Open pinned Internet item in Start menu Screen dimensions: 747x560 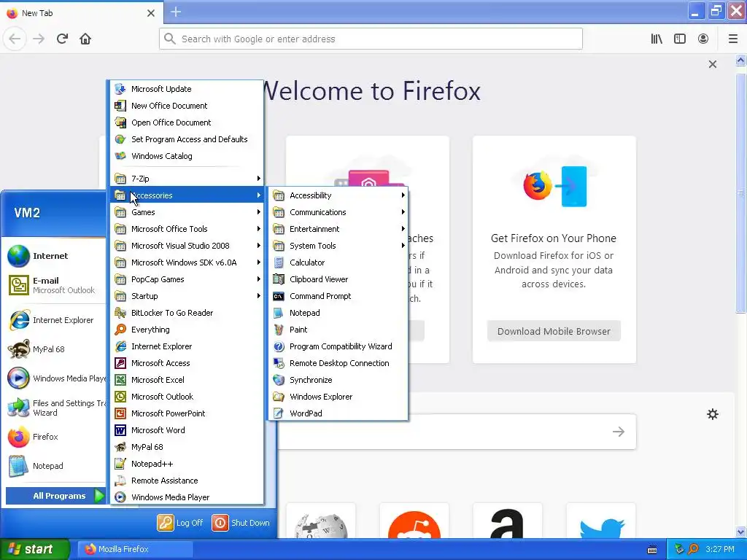(x=55, y=256)
